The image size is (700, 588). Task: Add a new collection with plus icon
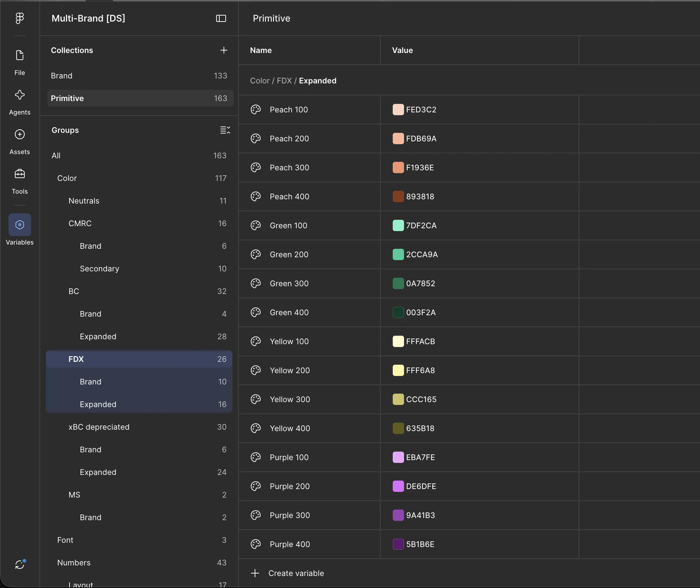[224, 50]
